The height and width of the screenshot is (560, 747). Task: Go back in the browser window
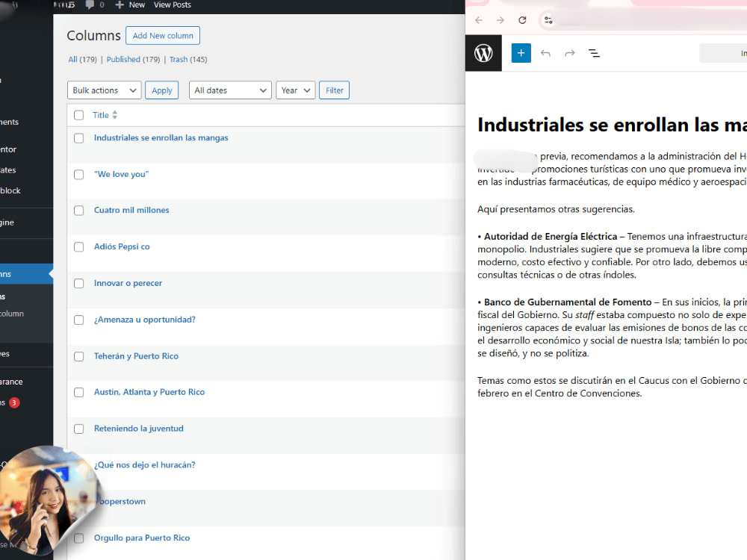pos(479,20)
